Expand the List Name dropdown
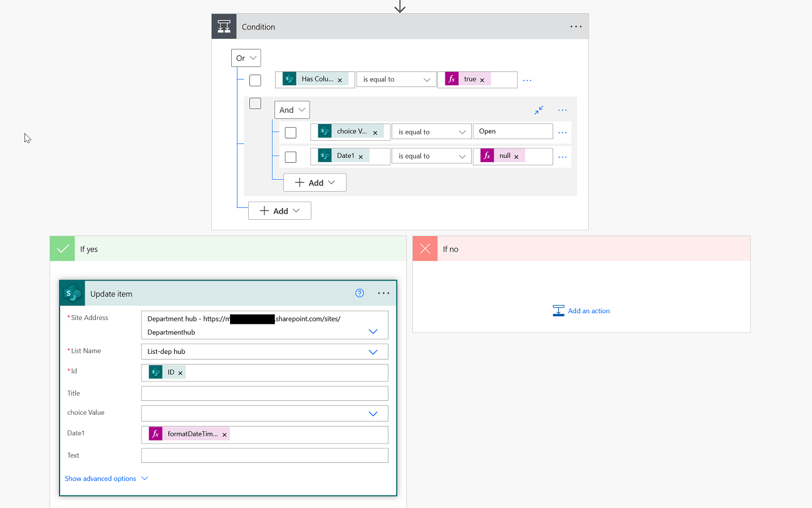Image resolution: width=812 pixels, height=508 pixels. click(x=373, y=352)
